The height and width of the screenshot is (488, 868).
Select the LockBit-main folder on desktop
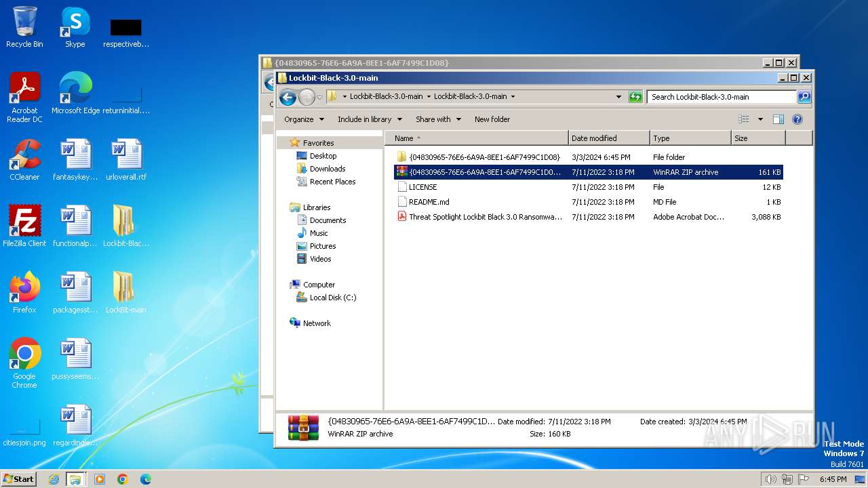point(126,293)
